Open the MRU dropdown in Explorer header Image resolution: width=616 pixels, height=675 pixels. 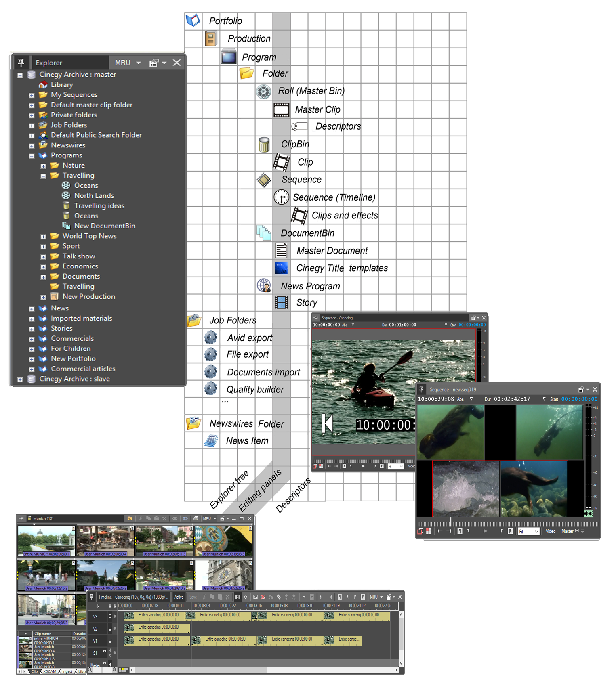127,63
